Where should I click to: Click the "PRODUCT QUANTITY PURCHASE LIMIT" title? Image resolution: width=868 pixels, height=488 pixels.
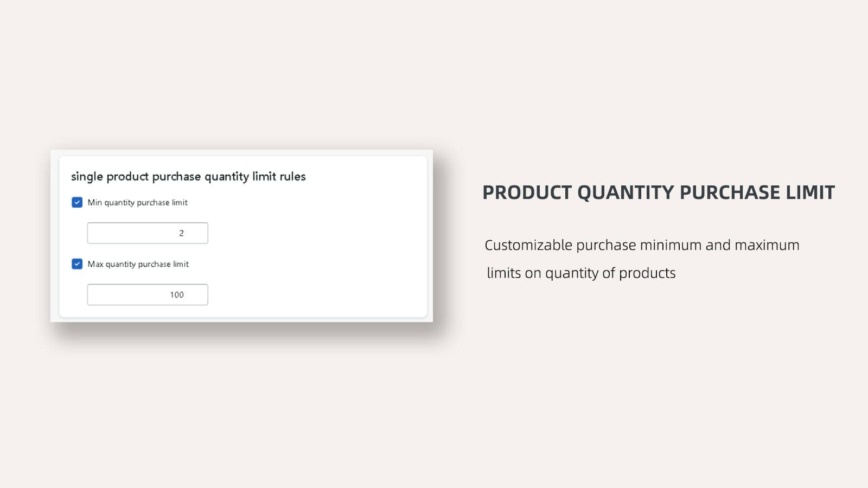coord(658,192)
